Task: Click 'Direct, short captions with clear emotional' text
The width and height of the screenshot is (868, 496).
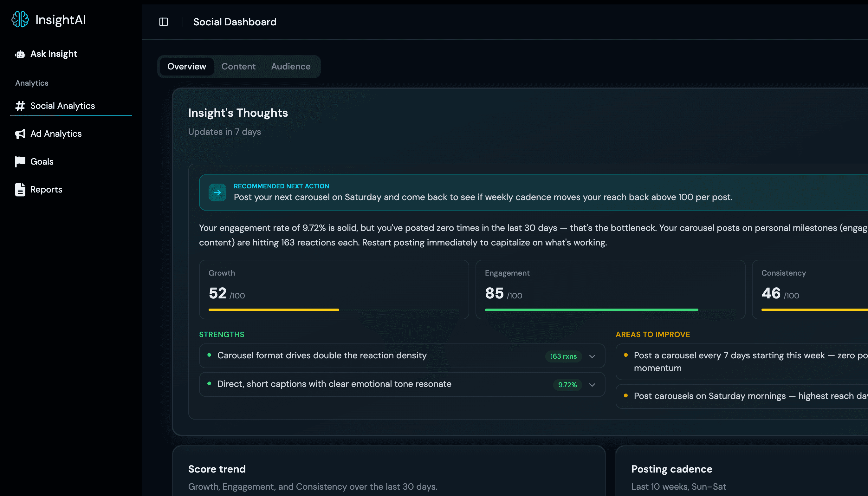Action: (x=334, y=384)
